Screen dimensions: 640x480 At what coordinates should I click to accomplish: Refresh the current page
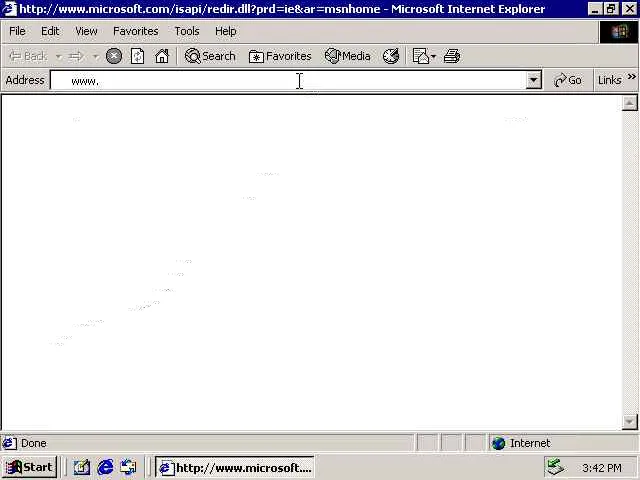click(x=138, y=56)
